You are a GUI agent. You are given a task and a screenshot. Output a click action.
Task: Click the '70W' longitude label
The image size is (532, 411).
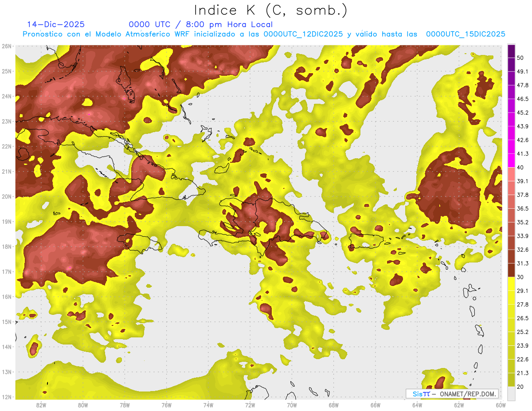click(x=292, y=405)
